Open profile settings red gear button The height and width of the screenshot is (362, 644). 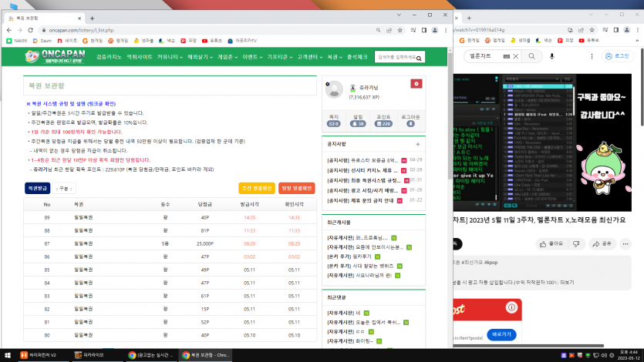click(416, 84)
